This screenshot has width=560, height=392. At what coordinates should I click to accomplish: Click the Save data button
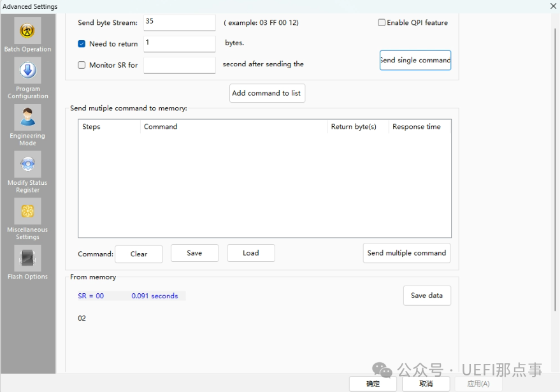click(426, 296)
